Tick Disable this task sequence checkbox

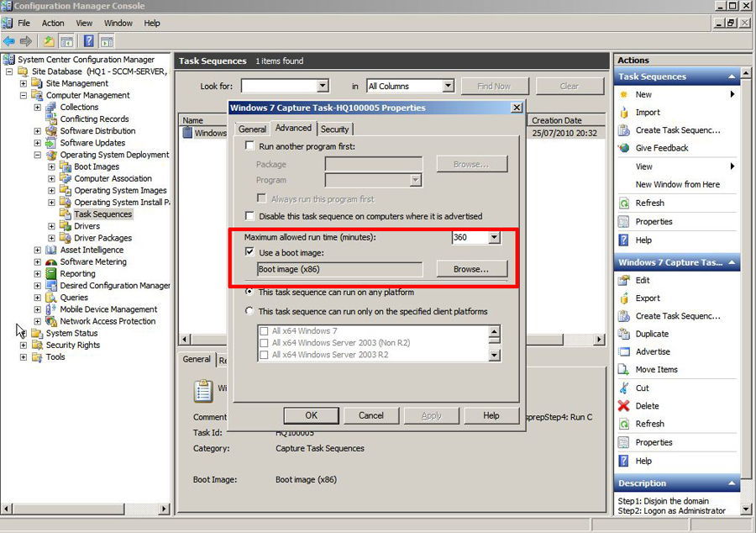click(249, 215)
